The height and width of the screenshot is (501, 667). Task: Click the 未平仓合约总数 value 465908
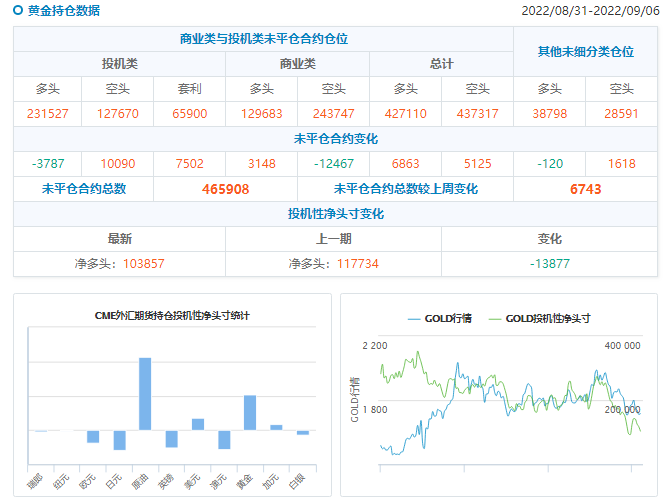pos(225,189)
